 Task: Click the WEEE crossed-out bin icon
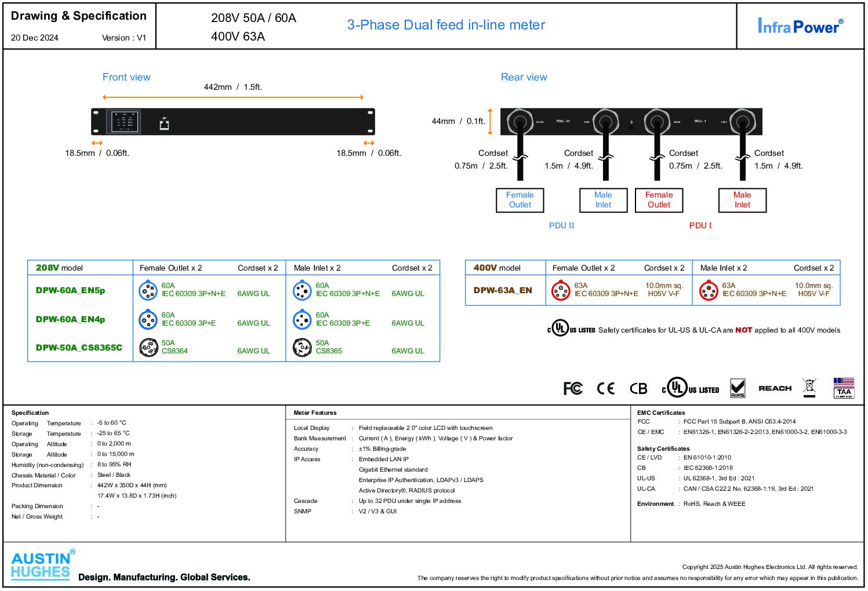coord(809,388)
